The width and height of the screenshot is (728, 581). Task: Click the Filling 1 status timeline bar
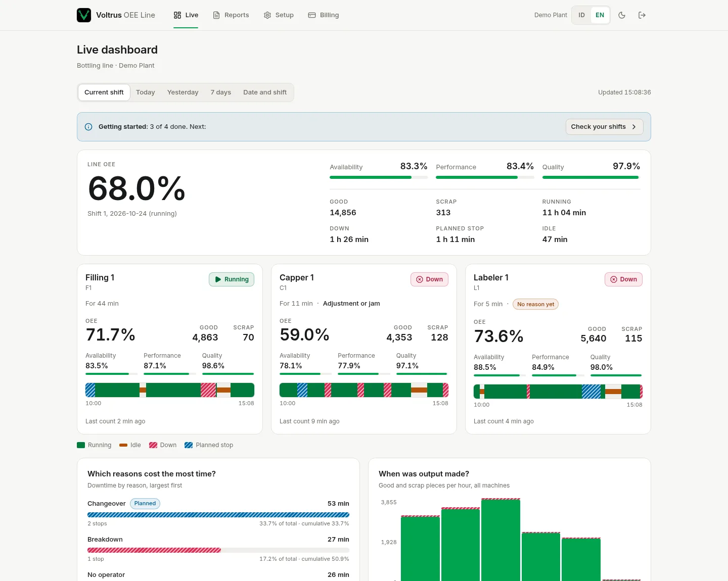point(170,390)
